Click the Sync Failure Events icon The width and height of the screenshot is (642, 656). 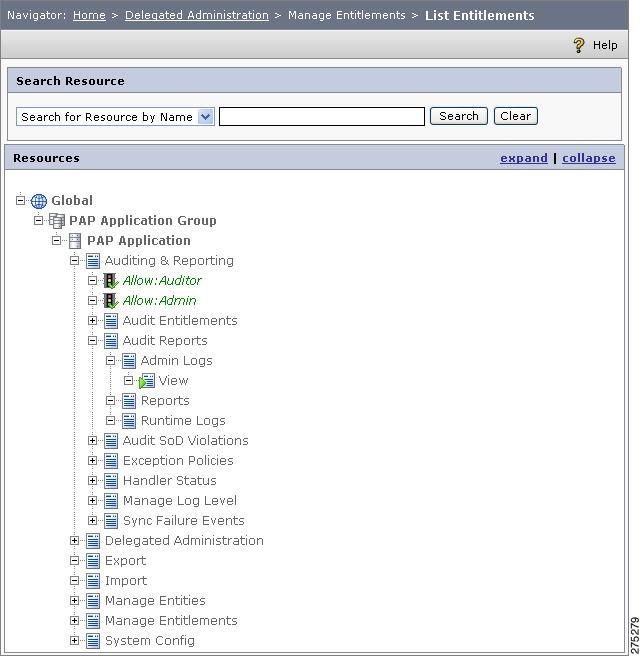111,521
